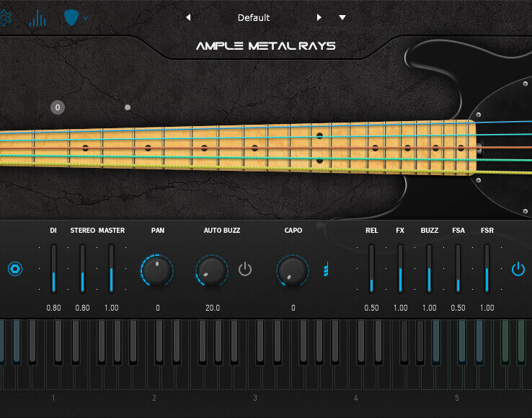Click the round 0 capo position marker

coord(58,107)
